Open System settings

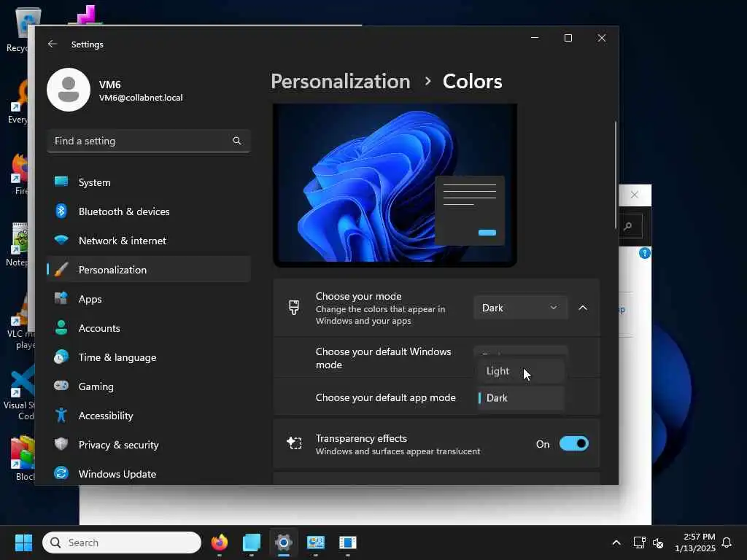coord(149,182)
